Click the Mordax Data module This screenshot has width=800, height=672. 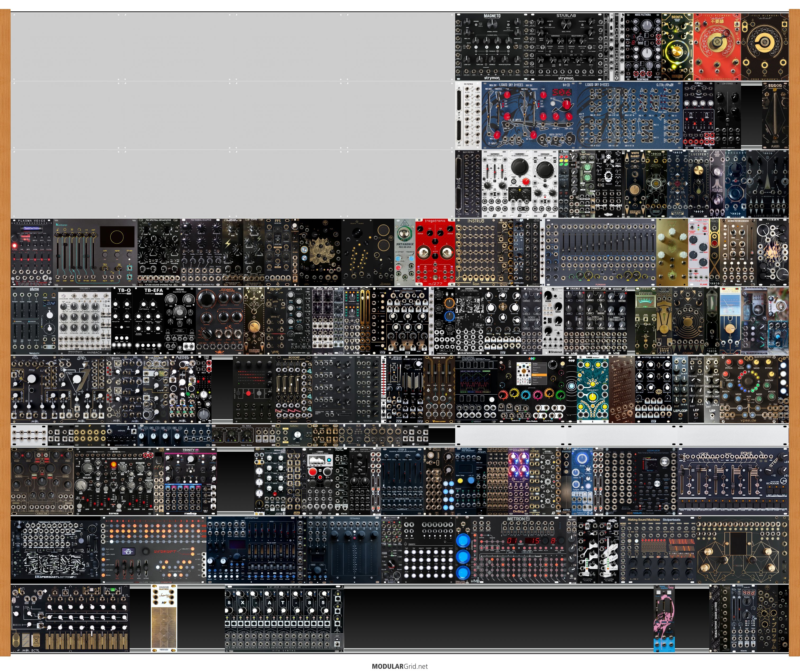tap(477, 389)
